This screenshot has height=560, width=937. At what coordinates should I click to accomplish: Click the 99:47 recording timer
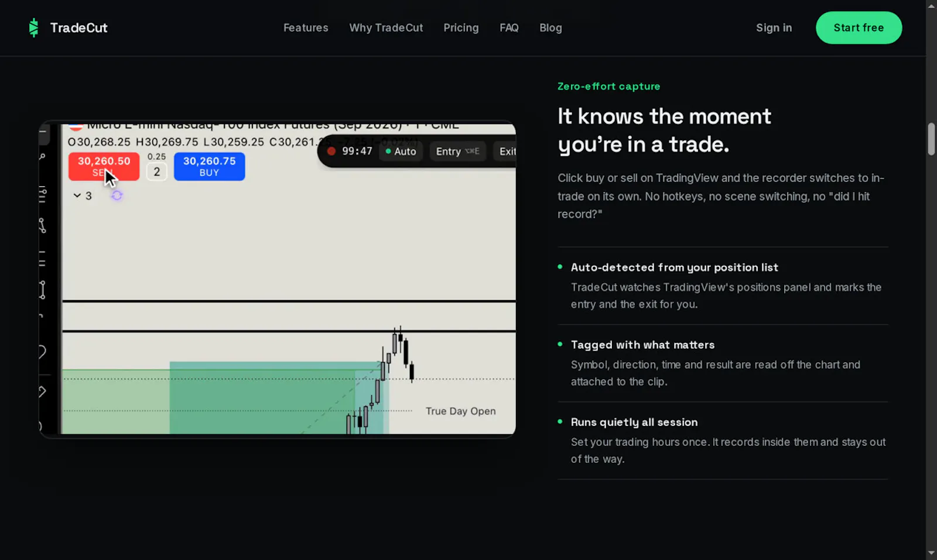point(357,151)
